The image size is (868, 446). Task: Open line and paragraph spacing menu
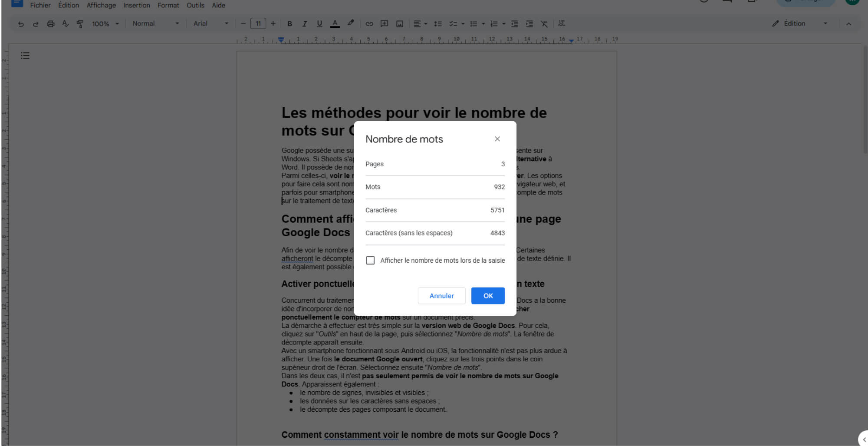(x=438, y=24)
